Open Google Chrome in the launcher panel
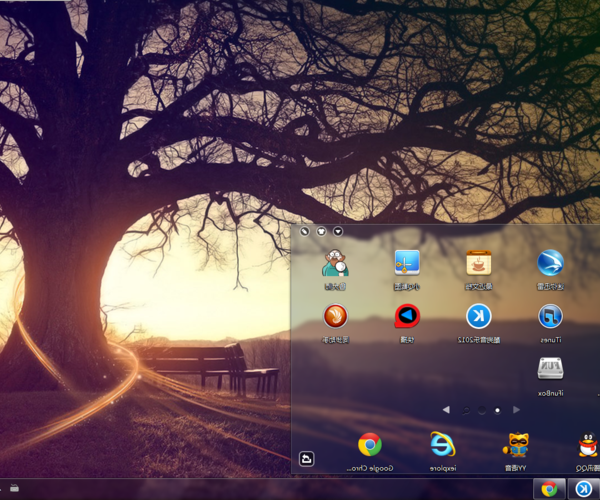600x500 pixels. [370, 445]
